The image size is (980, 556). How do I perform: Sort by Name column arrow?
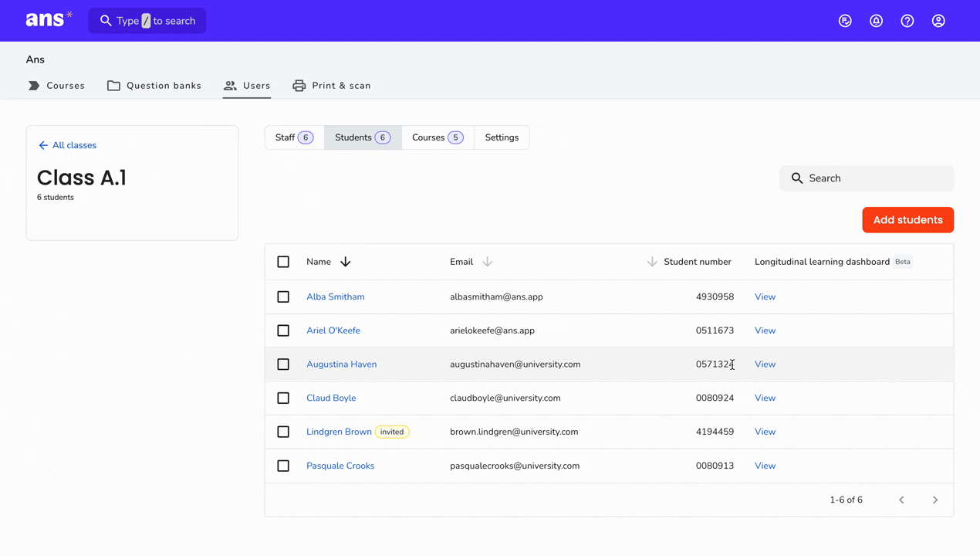346,262
